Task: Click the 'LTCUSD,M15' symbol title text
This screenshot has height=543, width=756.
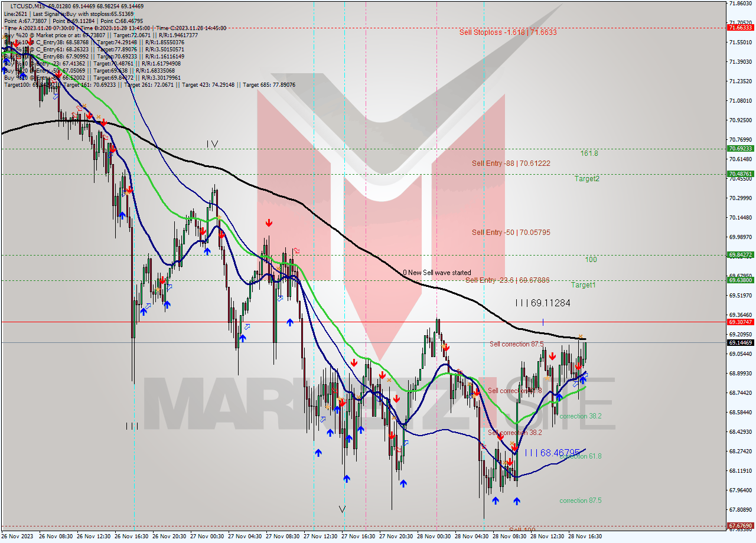Action: pyautogui.click(x=27, y=6)
